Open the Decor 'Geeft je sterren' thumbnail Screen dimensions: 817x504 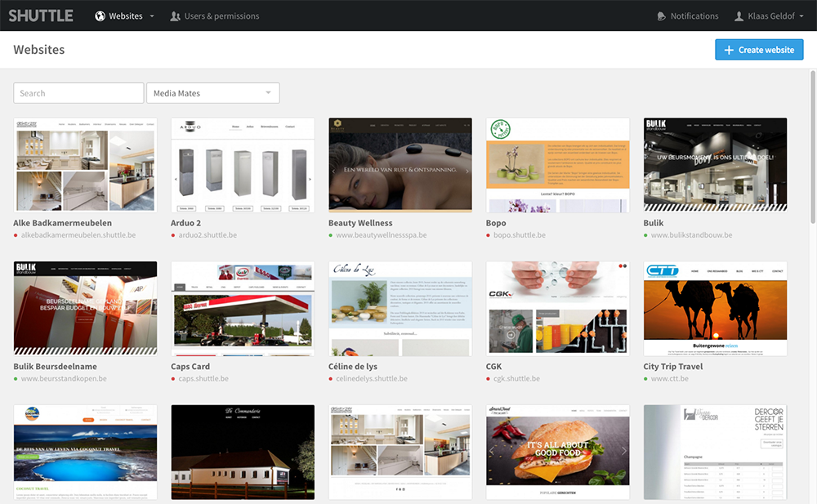tap(716, 453)
